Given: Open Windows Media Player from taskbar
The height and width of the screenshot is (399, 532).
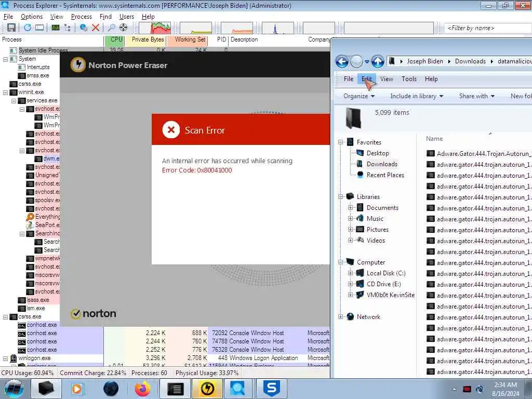Looking at the screenshot, I should (x=77, y=389).
